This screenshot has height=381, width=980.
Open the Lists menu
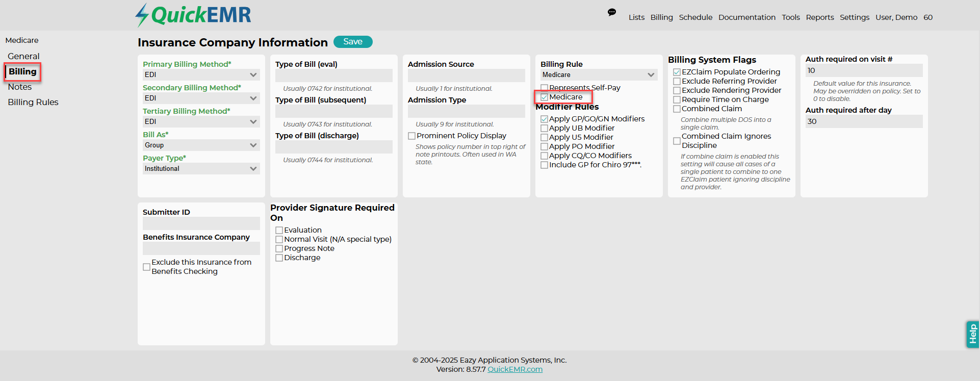(636, 17)
